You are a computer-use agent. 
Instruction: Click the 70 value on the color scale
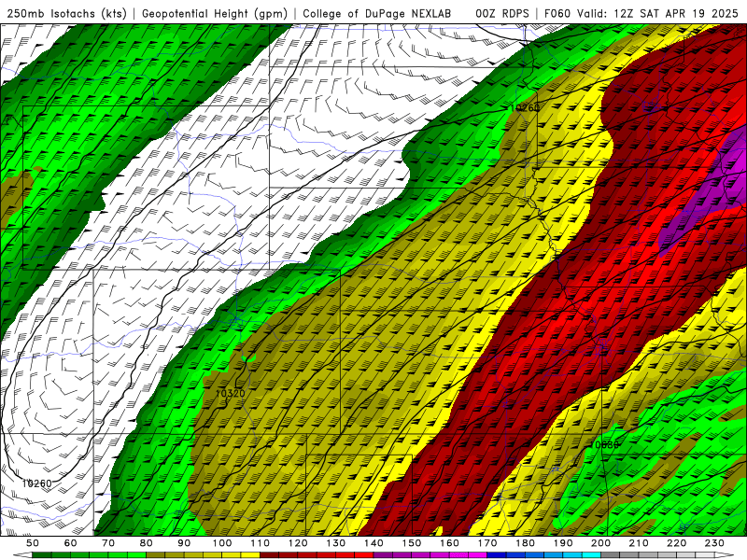point(108,543)
